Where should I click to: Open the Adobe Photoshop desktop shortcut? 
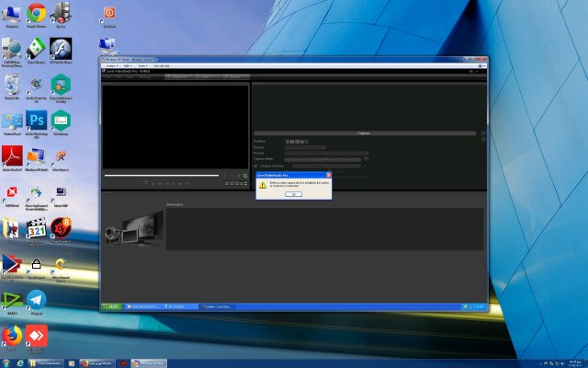click(37, 121)
